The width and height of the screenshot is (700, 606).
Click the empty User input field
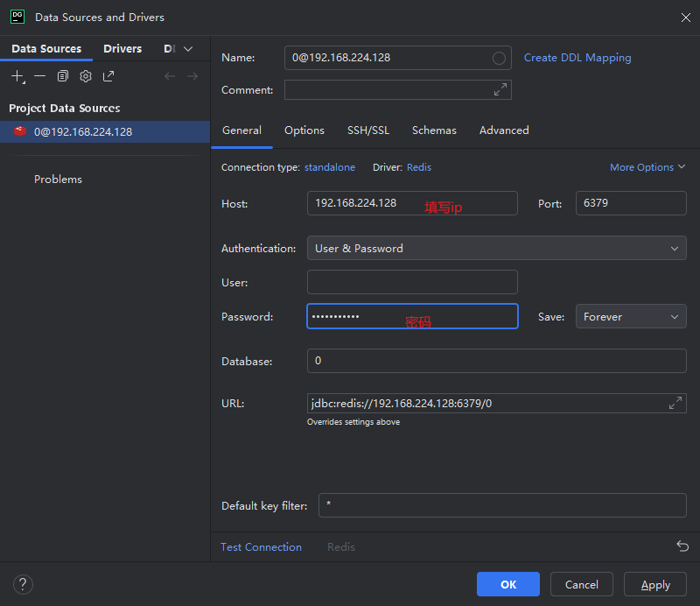point(412,282)
